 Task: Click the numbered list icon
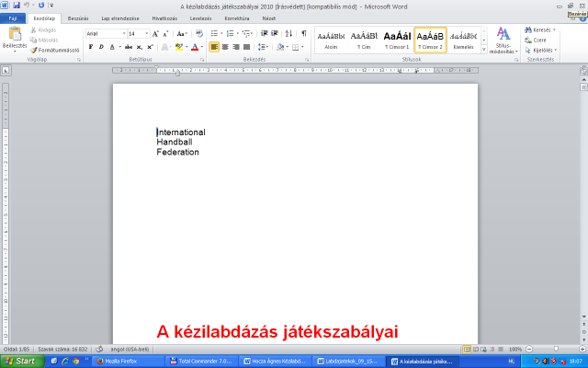tap(230, 33)
